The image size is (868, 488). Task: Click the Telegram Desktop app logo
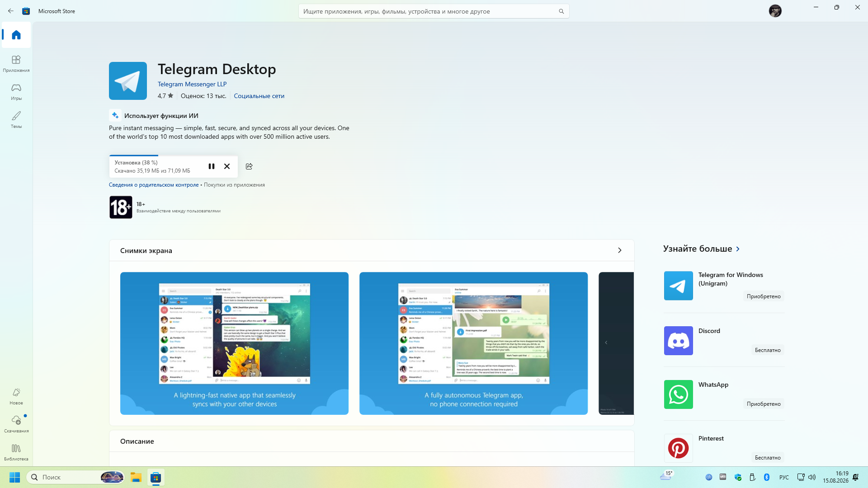coord(128,81)
